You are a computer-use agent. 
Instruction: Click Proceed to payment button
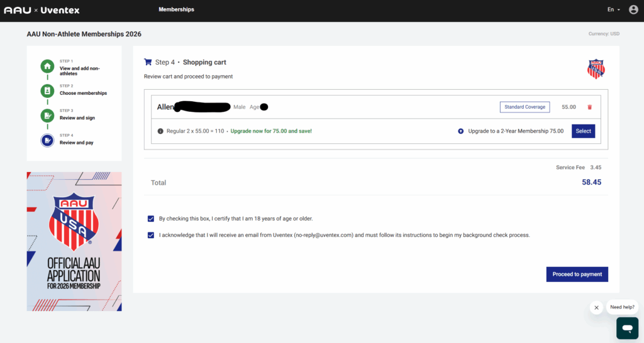coord(577,275)
